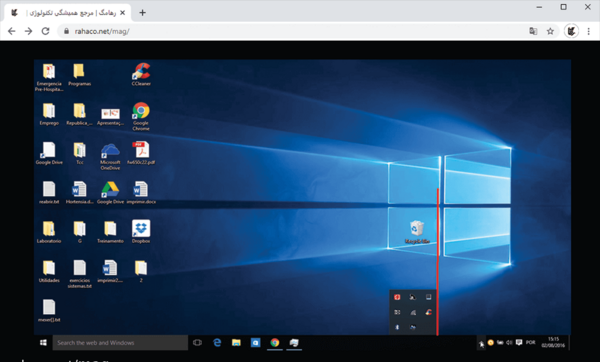Expand the show hidden icons tray arrow

(x=481, y=344)
